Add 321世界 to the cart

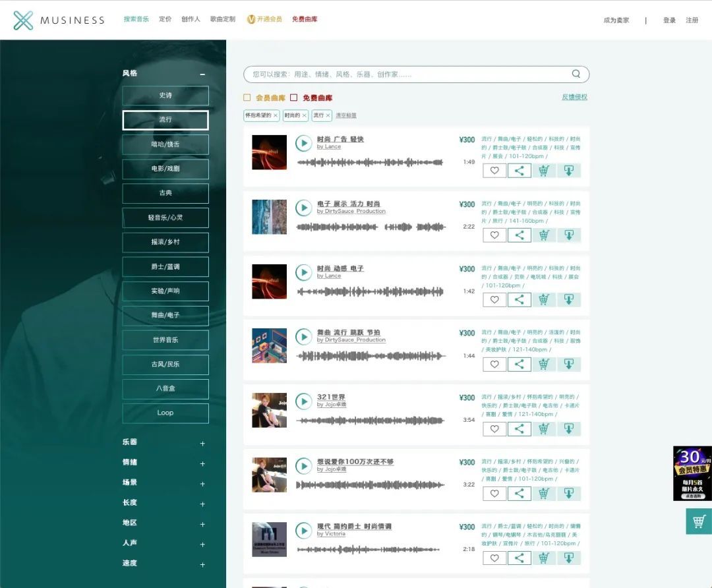pos(544,429)
